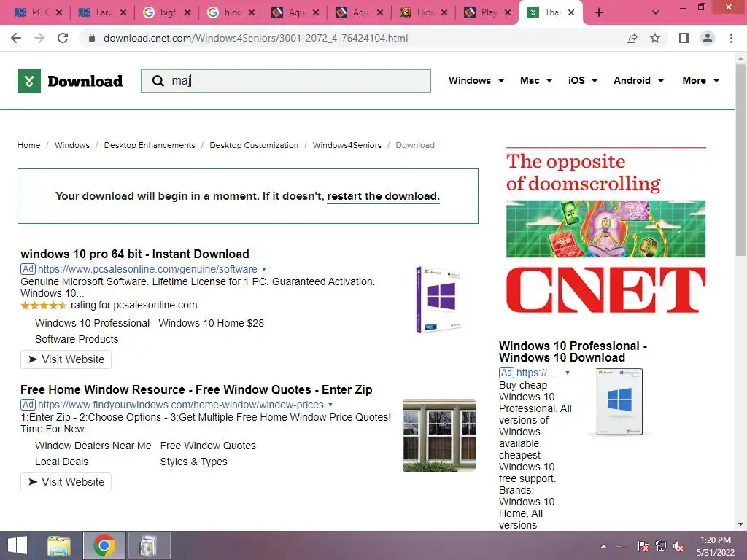747x560 pixels.
Task: Click restart the download link
Action: pyautogui.click(x=383, y=196)
